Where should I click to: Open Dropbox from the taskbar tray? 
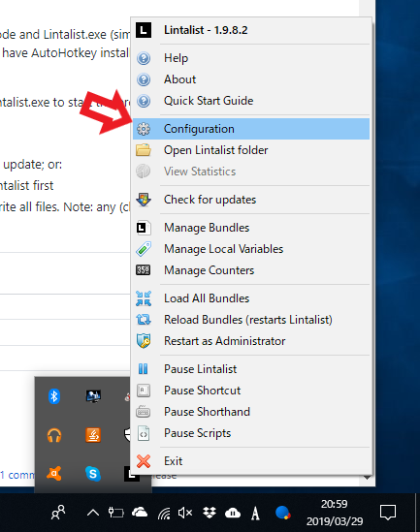click(x=210, y=513)
